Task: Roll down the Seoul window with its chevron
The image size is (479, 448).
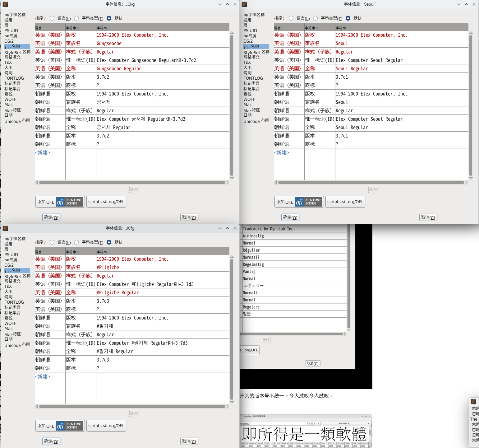Action: 459,4
